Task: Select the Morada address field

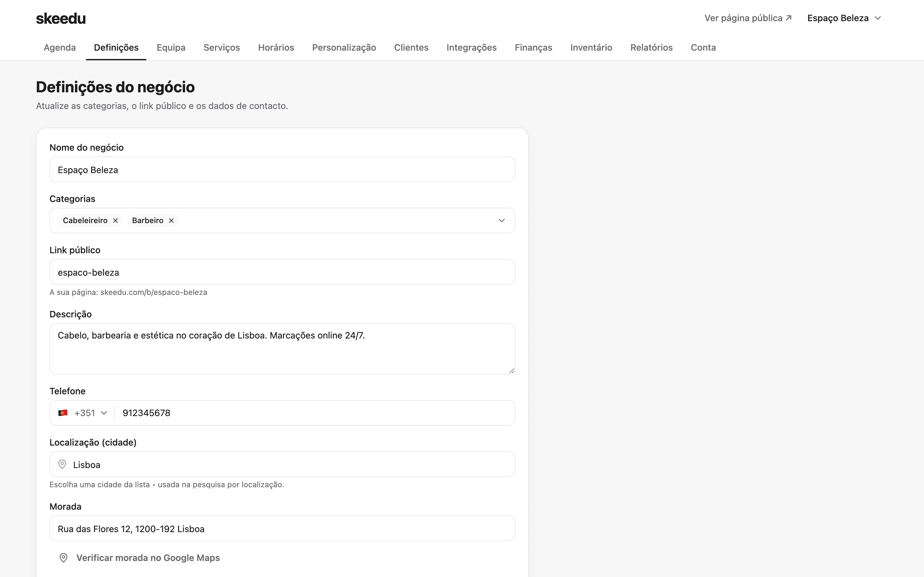Action: [x=282, y=529]
